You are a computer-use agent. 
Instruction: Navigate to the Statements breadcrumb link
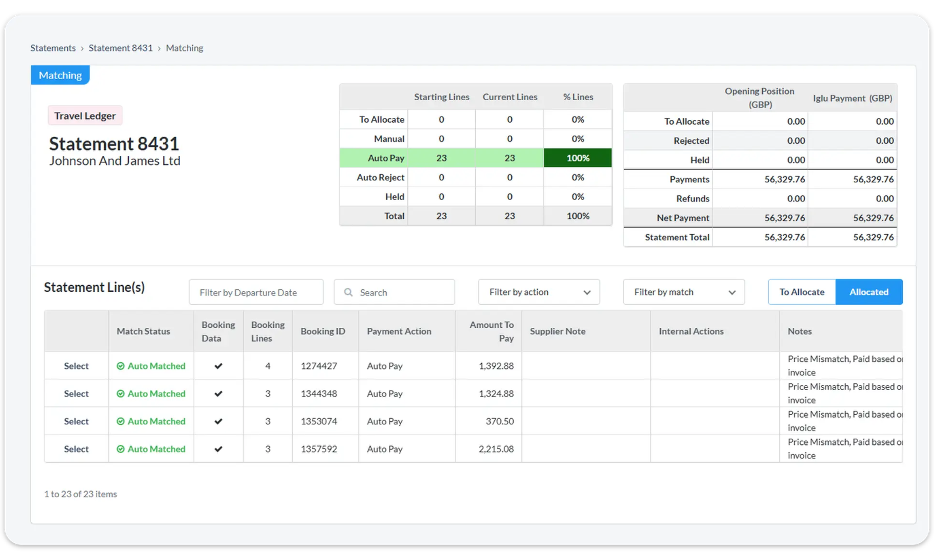(x=53, y=48)
